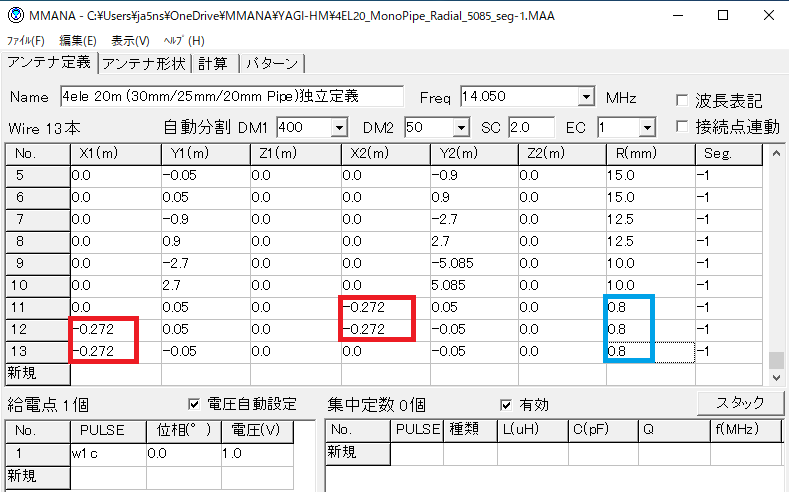Open the ファイル(F) menu
The image size is (789, 492).
pyautogui.click(x=26, y=41)
